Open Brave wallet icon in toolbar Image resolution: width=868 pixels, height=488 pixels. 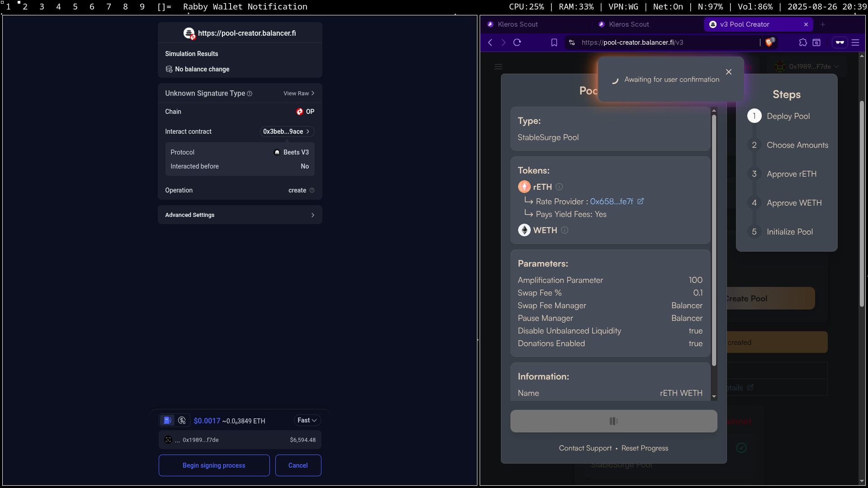click(x=840, y=42)
